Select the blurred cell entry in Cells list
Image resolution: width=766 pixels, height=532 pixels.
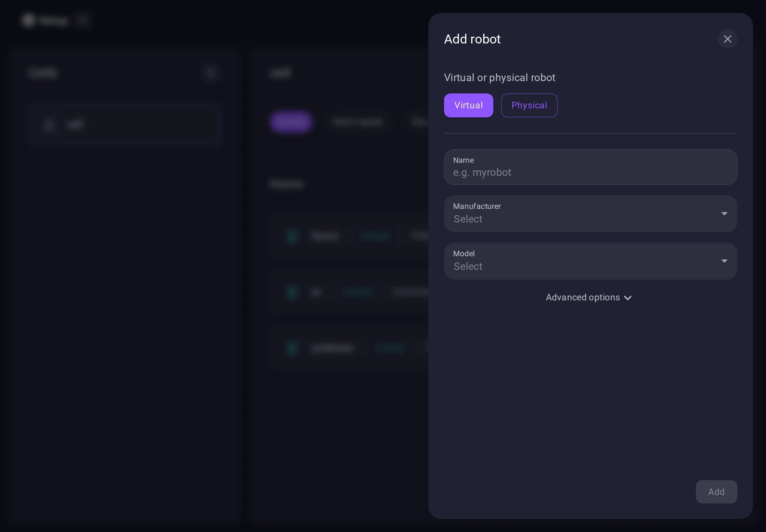[125, 124]
